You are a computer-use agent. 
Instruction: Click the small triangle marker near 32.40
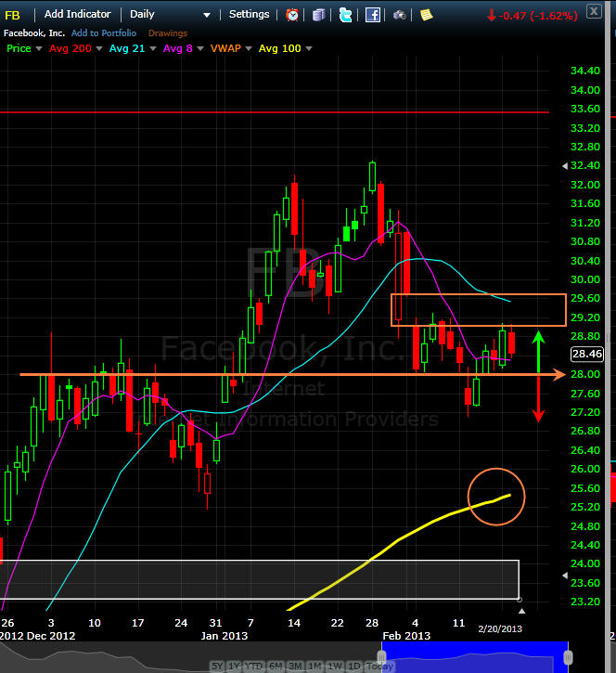click(565, 166)
